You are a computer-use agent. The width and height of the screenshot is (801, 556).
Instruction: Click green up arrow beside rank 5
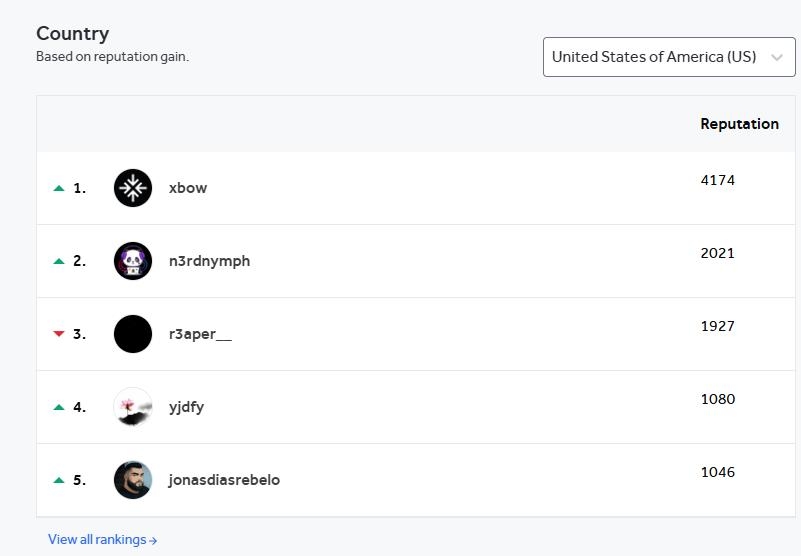click(59, 480)
